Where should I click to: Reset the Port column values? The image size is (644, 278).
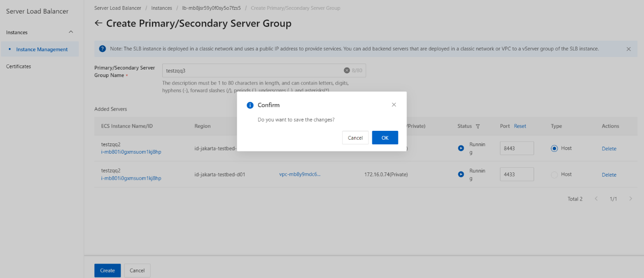[x=520, y=126]
